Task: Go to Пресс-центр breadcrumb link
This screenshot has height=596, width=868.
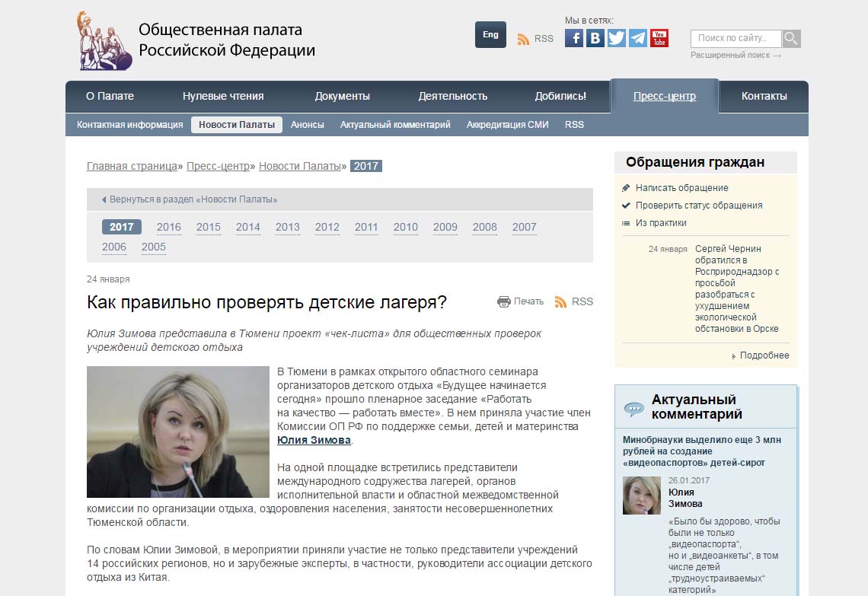Action: pyautogui.click(x=218, y=166)
